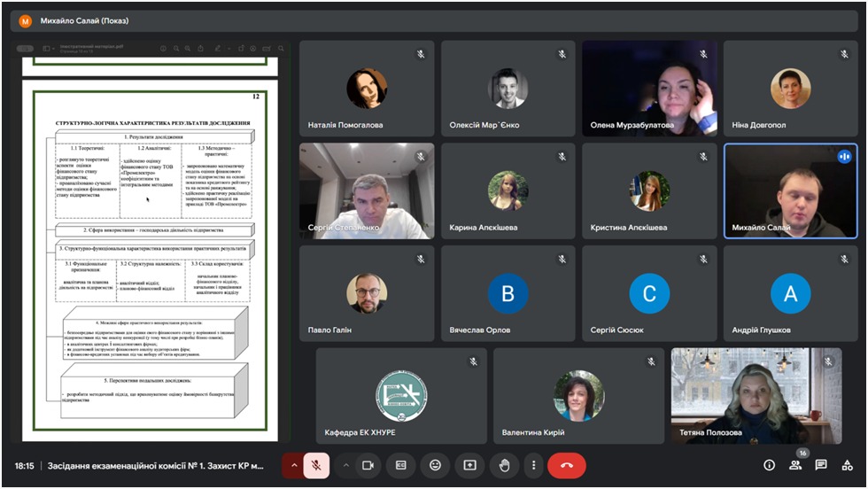Click the M avatar beside the presenter name
868x489 pixels.
coord(25,20)
